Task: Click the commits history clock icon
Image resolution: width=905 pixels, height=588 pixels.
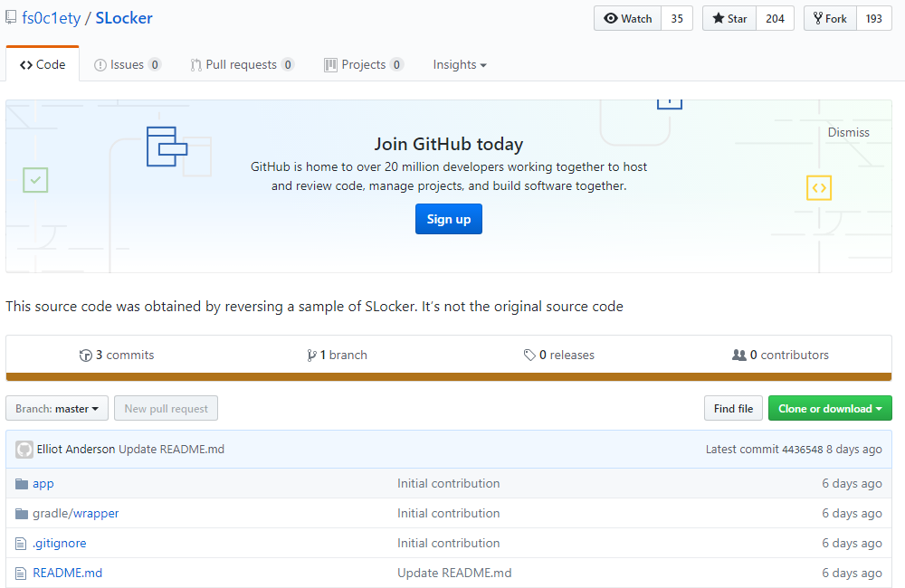Action: coord(86,356)
